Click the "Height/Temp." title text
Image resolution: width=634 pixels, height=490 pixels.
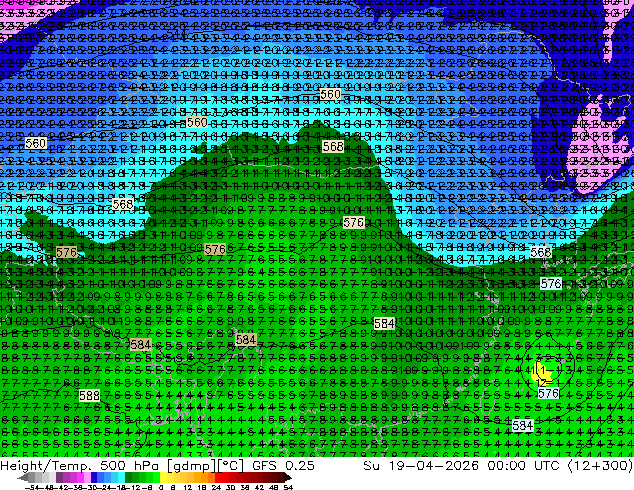tap(47, 466)
